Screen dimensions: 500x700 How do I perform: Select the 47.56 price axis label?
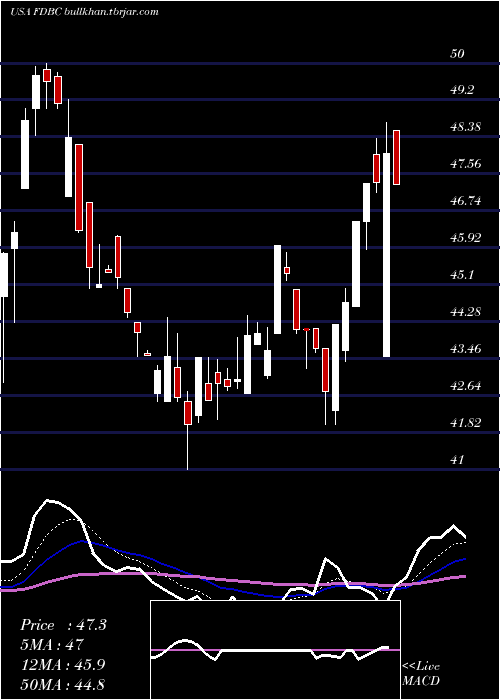point(466,164)
